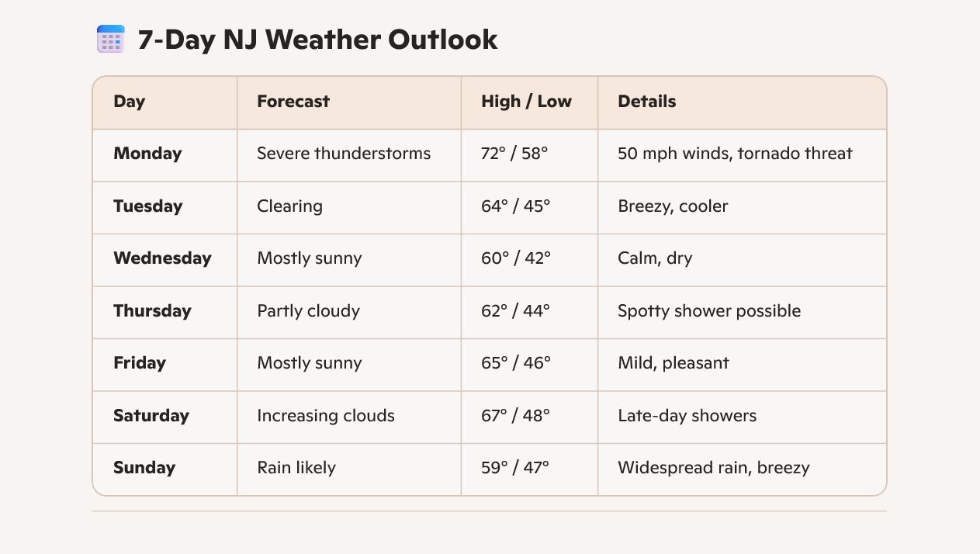This screenshot has height=554, width=980.
Task: Click the 60° / 42° temperature cell
Action: click(515, 258)
